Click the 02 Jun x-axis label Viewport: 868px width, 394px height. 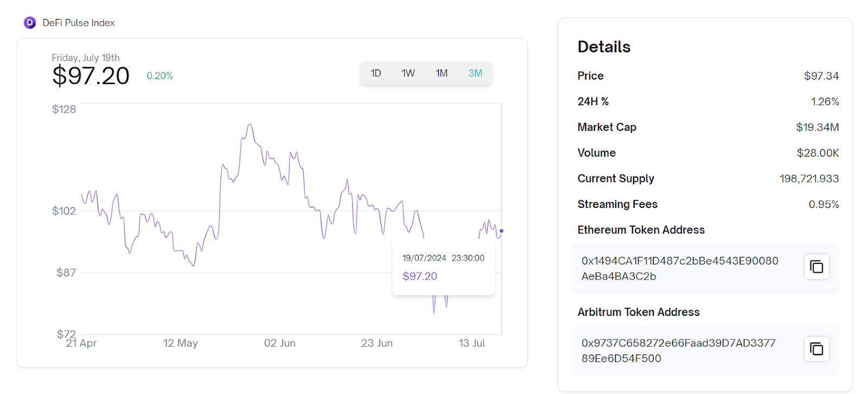coord(280,343)
